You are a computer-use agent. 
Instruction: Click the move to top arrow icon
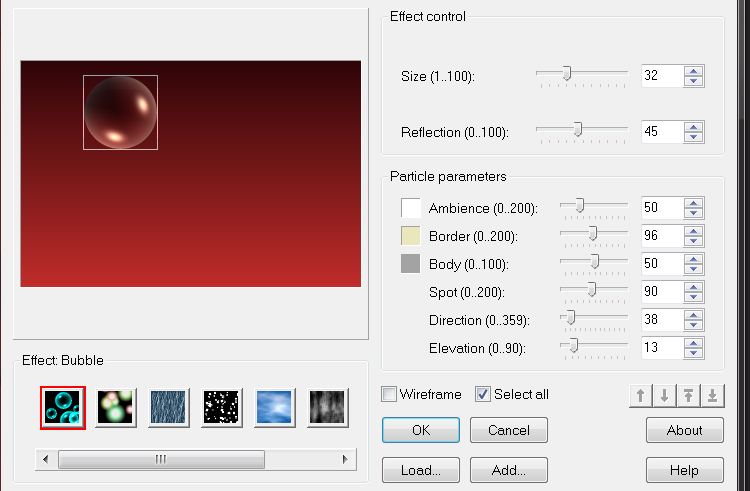tap(688, 396)
